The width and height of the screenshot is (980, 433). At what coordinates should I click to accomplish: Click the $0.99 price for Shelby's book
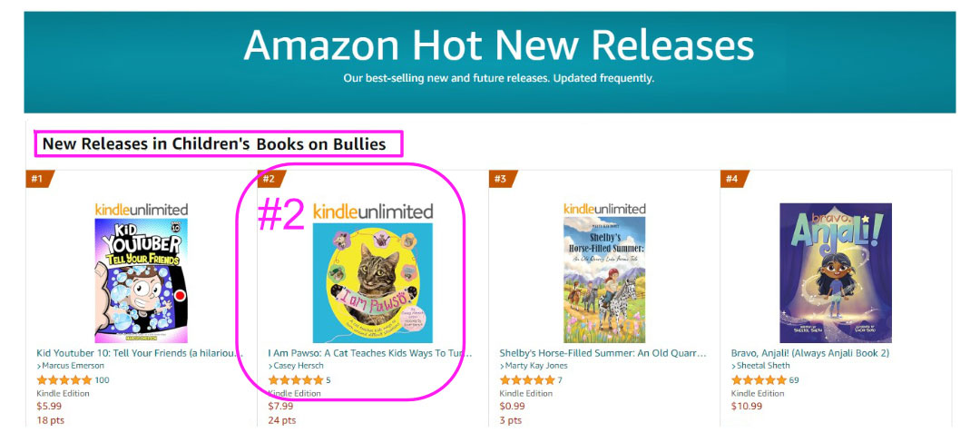point(511,406)
